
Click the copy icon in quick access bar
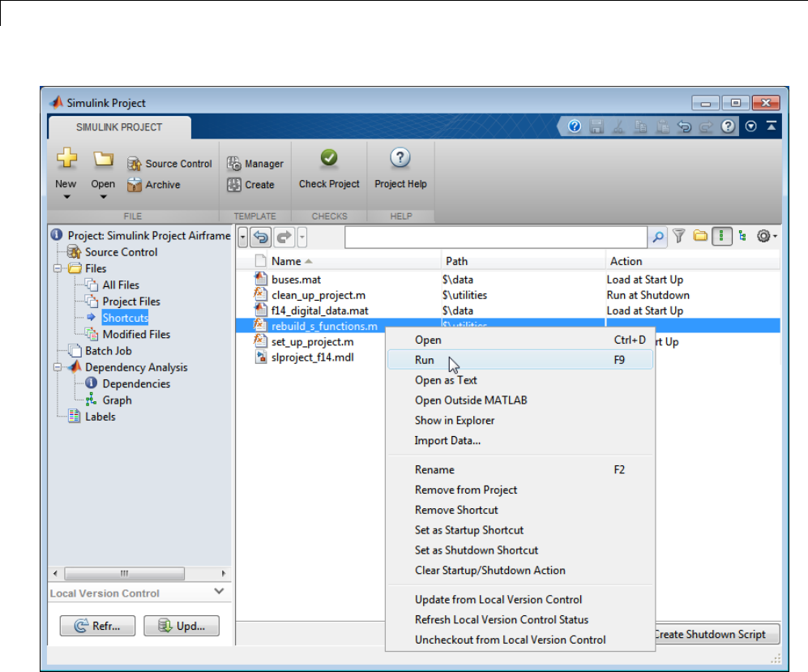640,126
